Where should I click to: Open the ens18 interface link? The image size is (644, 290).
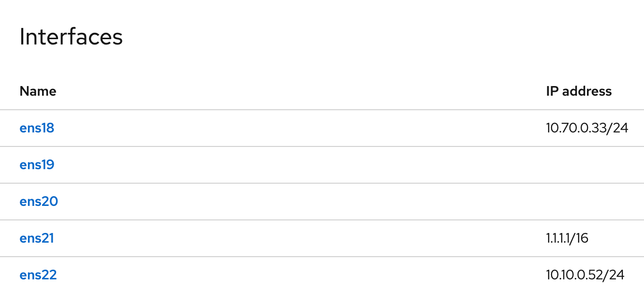coord(37,128)
